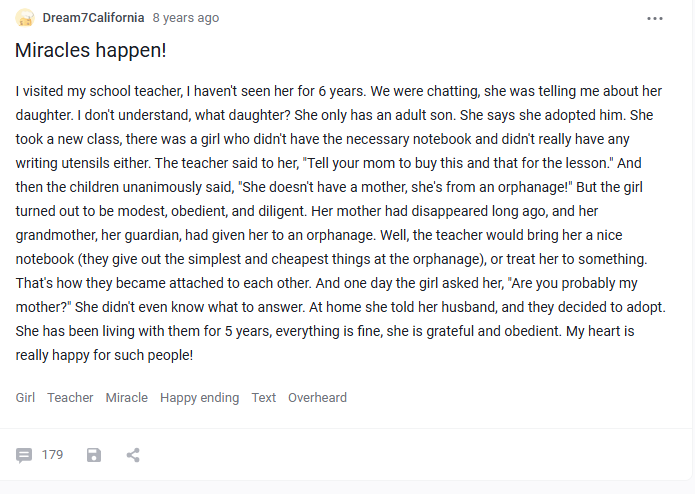Viewport: 695px width, 494px height.
Task: Select the 'Teacher' tag
Action: coord(70,397)
